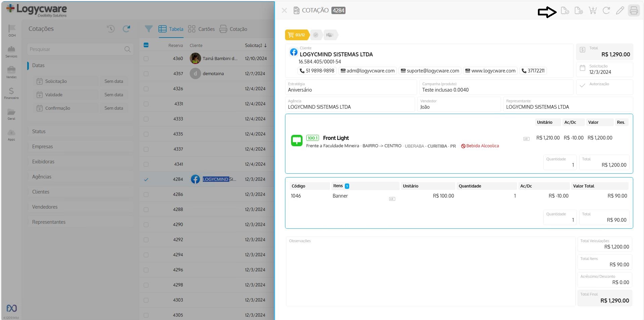Image resolution: width=644 pixels, height=320 pixels.
Task: Click the Bebida Alcoolica restriction label
Action: pos(480,146)
